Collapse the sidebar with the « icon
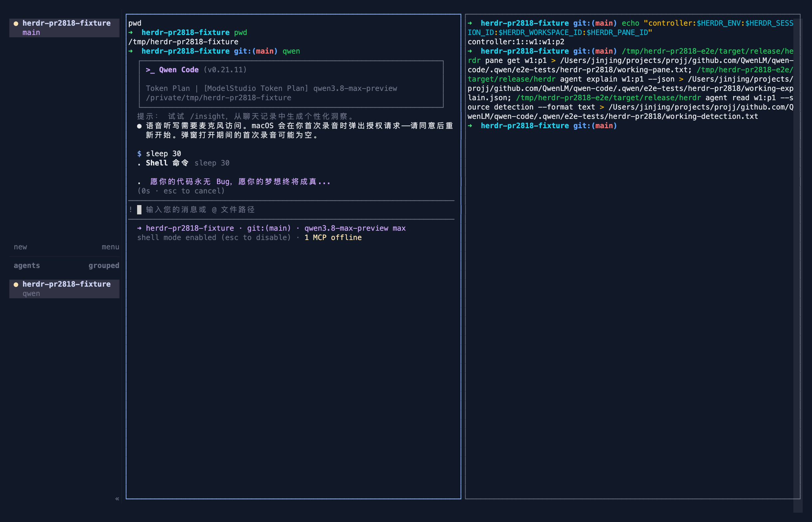The width and height of the screenshot is (812, 522). pos(117,499)
